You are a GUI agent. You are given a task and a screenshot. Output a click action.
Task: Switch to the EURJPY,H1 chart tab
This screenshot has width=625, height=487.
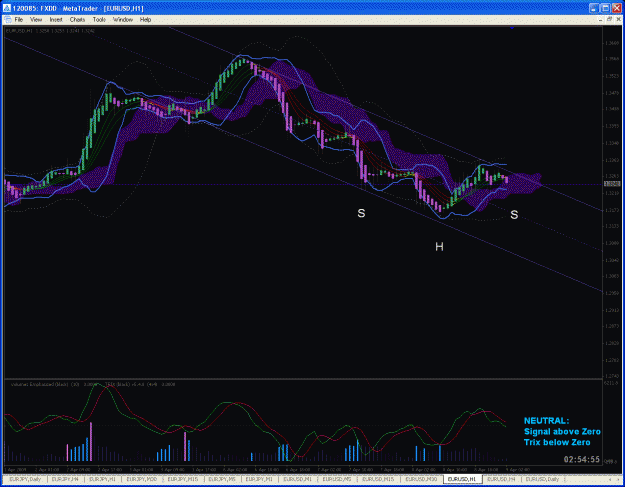point(102,479)
